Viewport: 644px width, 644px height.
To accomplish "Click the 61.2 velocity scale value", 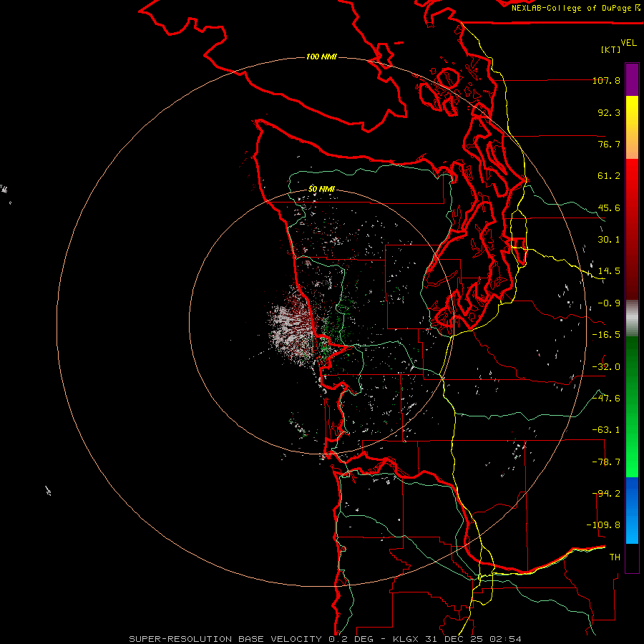I will (x=609, y=176).
